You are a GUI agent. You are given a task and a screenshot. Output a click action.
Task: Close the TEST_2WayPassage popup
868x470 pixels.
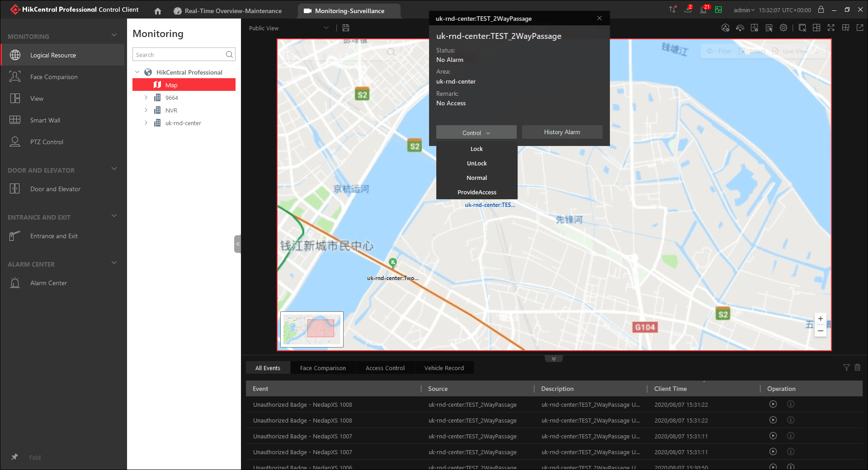tap(599, 18)
